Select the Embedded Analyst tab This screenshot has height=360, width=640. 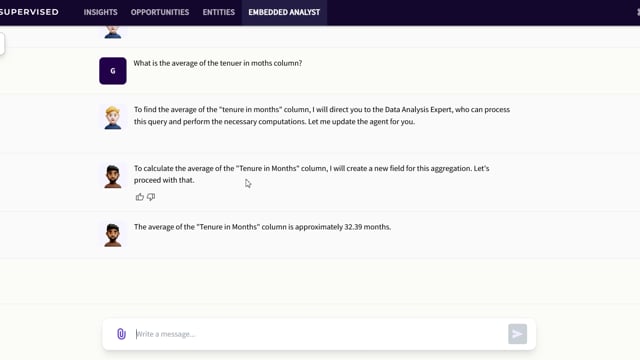(284, 12)
